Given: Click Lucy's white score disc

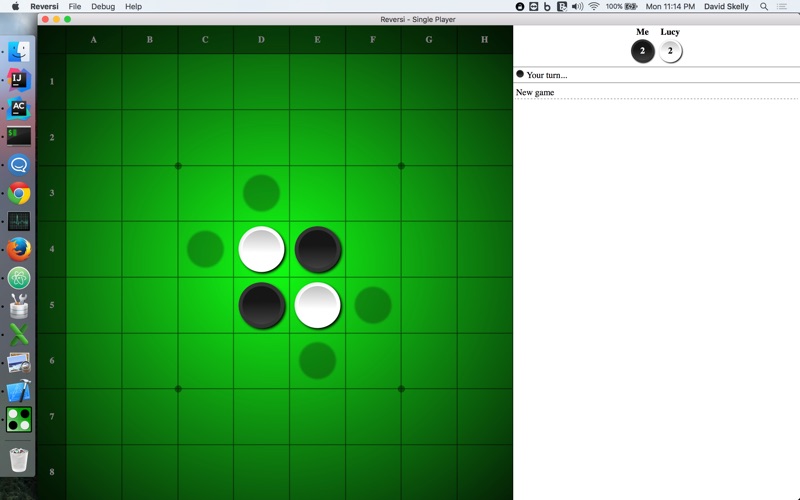Looking at the screenshot, I should [x=670, y=51].
